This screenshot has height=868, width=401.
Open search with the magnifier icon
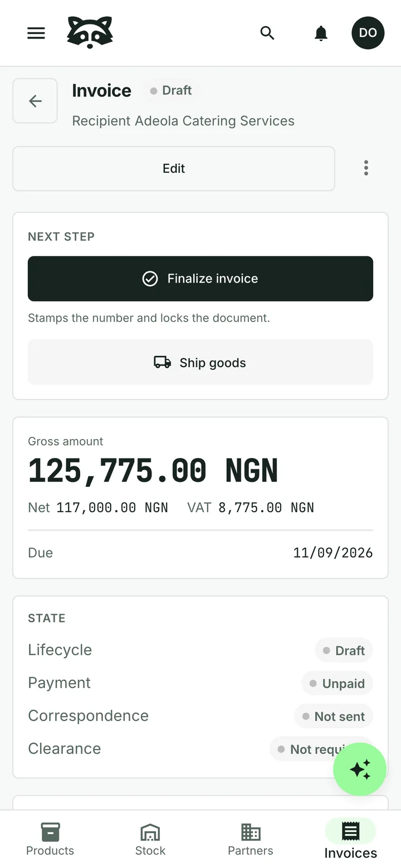click(x=267, y=33)
